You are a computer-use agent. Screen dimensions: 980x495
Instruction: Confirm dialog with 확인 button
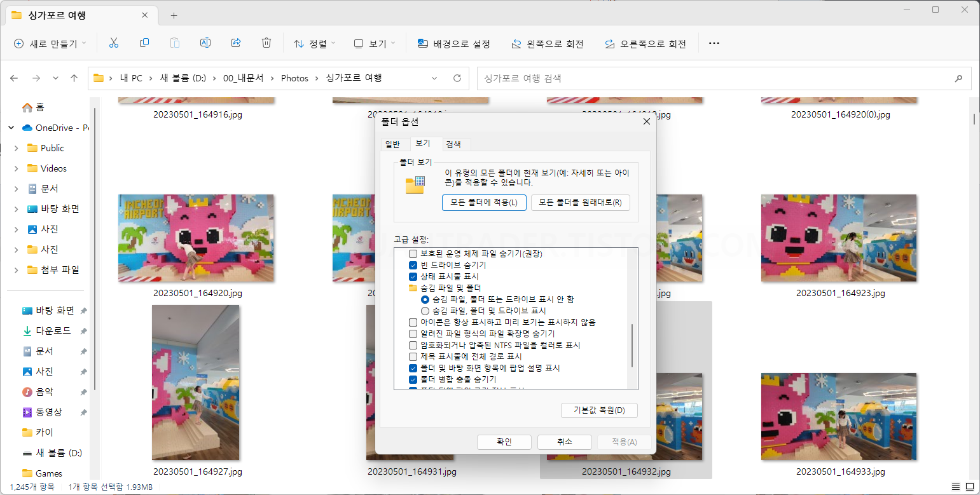[x=504, y=442]
